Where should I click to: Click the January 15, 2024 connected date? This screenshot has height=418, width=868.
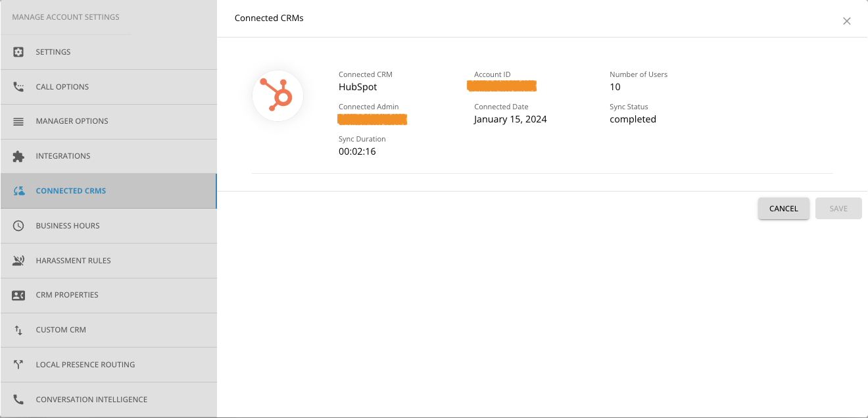(x=510, y=119)
